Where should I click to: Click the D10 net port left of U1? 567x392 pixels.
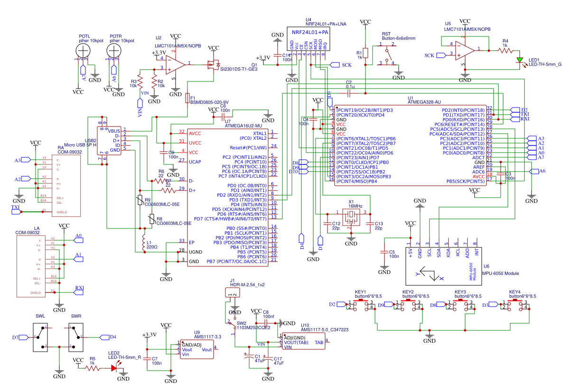(304, 172)
